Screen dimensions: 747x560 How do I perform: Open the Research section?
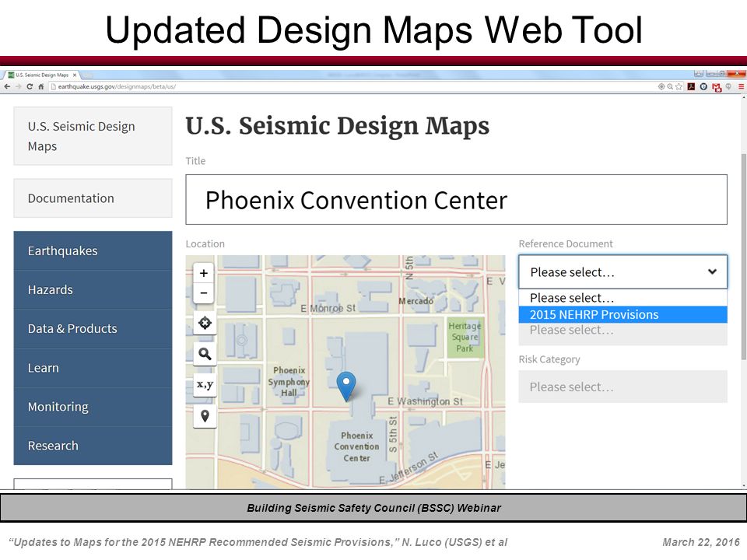[93, 446]
